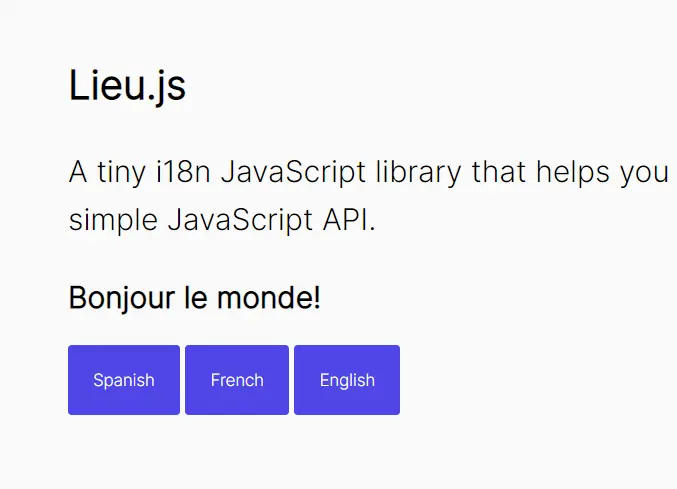Image resolution: width=677 pixels, height=489 pixels.
Task: Click the 'Lieu' part of the title
Action: point(107,85)
